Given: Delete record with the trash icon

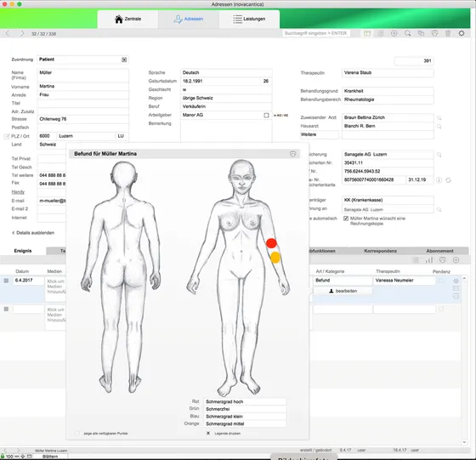Looking at the screenshot, I should (448, 33).
